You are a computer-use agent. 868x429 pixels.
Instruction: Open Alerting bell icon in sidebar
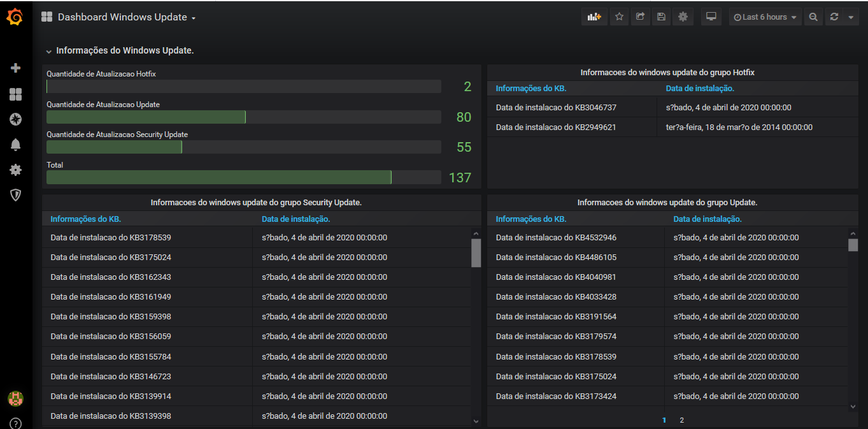(x=16, y=145)
